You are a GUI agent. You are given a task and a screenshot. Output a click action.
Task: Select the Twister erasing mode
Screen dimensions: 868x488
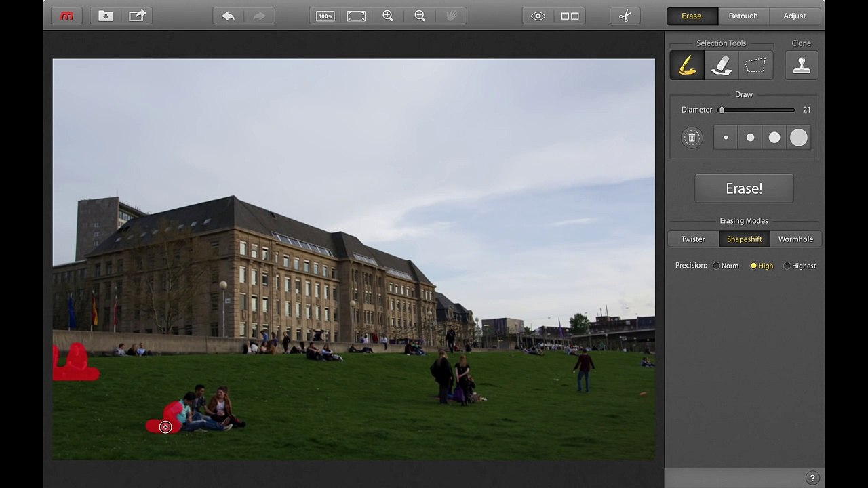tap(693, 239)
